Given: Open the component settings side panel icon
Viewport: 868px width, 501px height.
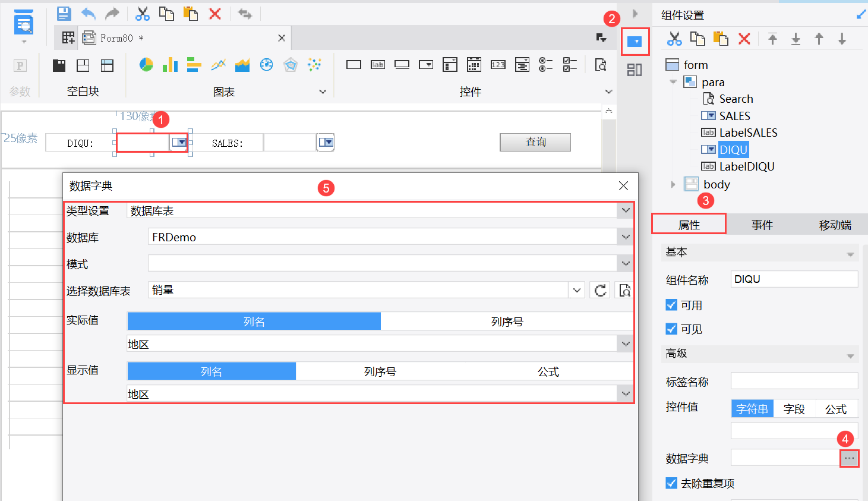Looking at the screenshot, I should (x=635, y=42).
